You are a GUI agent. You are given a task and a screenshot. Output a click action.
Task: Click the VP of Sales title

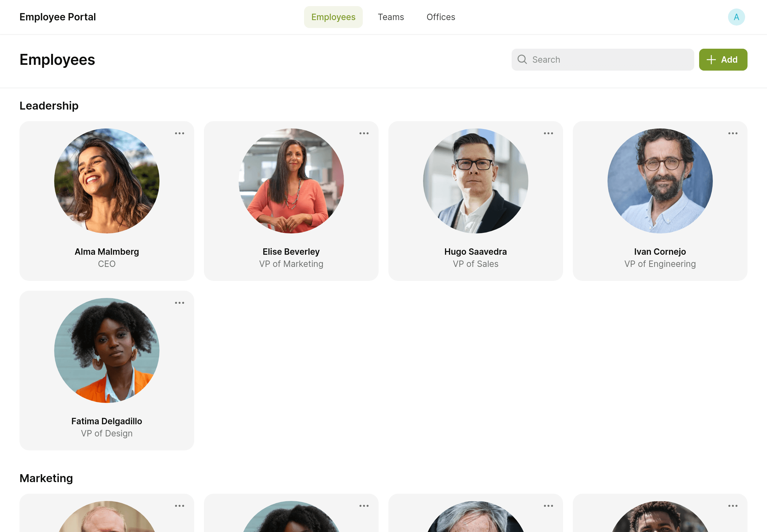coord(475,264)
